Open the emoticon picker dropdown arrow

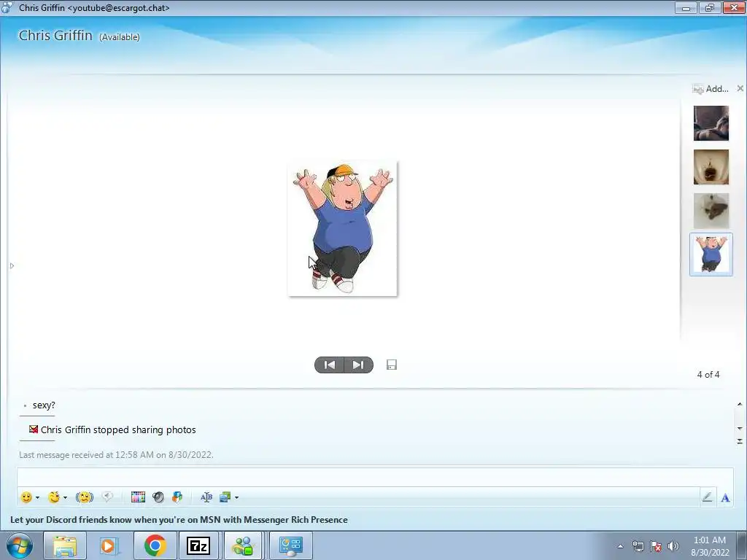pyautogui.click(x=38, y=497)
